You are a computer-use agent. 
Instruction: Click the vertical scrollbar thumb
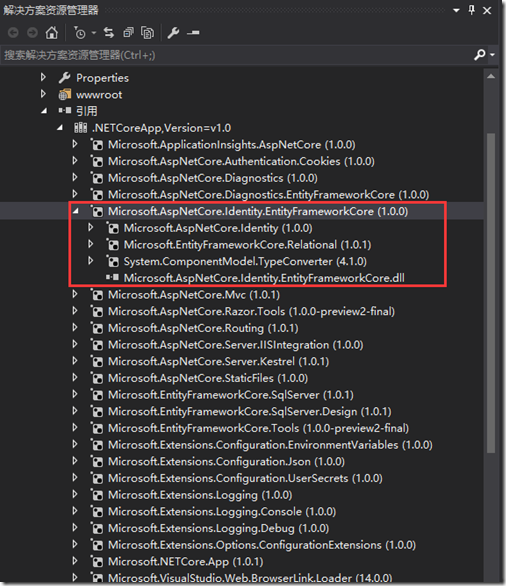[491, 293]
